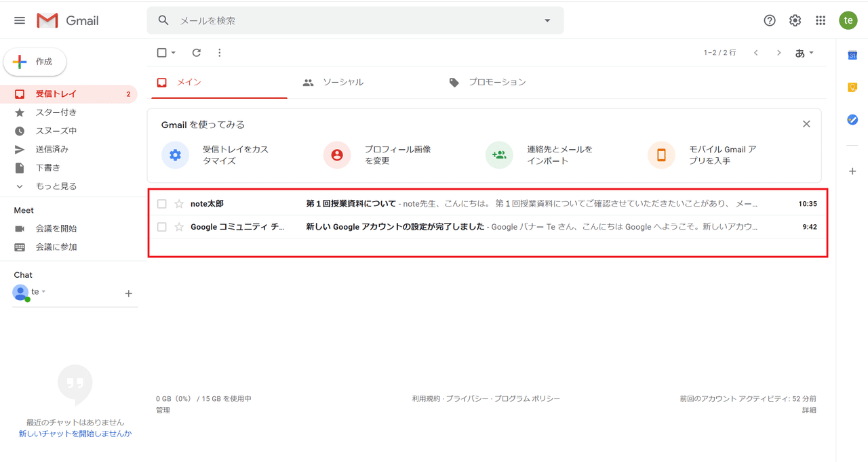The height and width of the screenshot is (462, 868).
Task: Click 会議に参加 under Meet
Action: [56, 247]
